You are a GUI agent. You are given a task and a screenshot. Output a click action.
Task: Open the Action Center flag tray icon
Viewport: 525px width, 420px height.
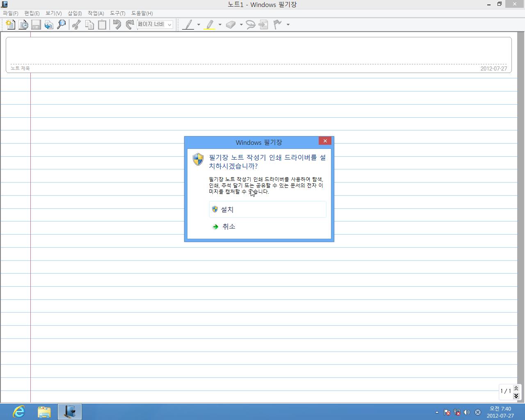tap(447, 412)
